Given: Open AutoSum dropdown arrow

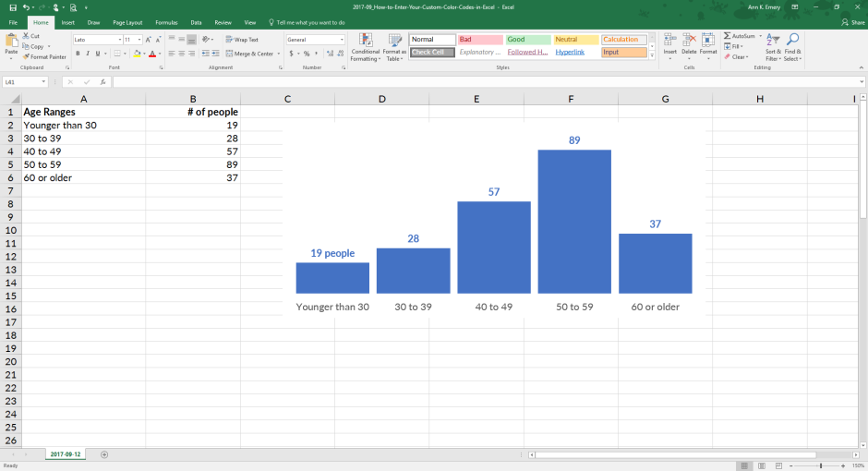Looking at the screenshot, I should tap(760, 36).
